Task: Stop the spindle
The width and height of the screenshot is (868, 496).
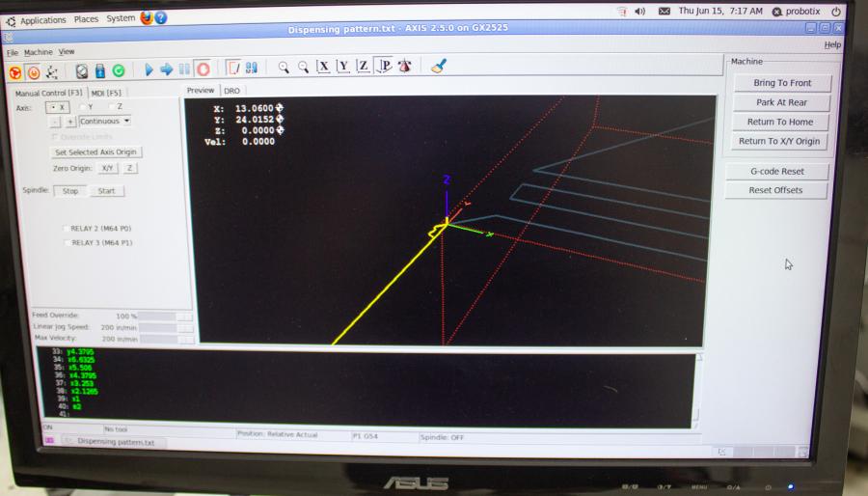Action: [x=70, y=191]
